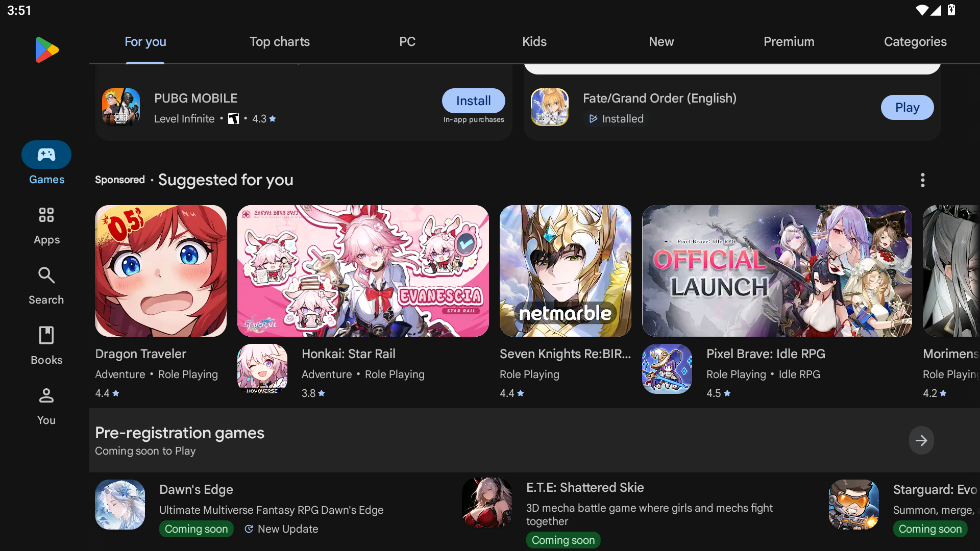Tap the Sponsored label
This screenshot has height=551, width=980.
pyautogui.click(x=120, y=180)
